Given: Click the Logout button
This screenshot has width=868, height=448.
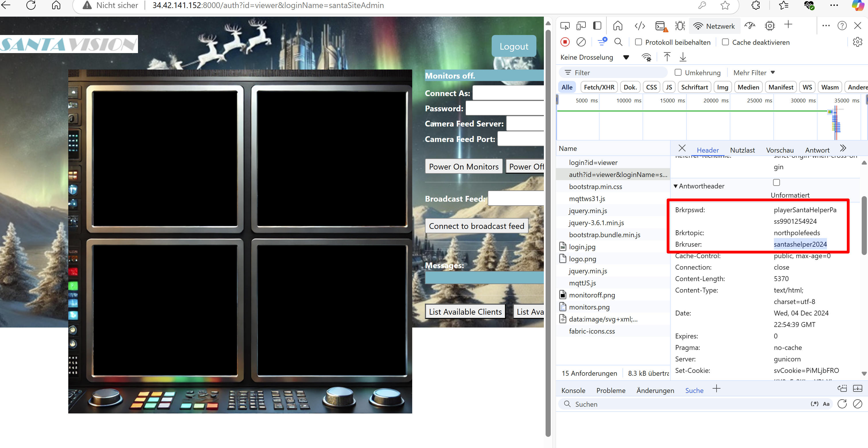Looking at the screenshot, I should (x=513, y=46).
